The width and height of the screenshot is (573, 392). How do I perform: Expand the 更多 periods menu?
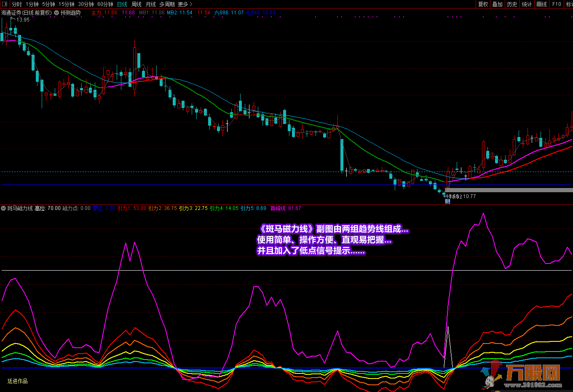click(x=185, y=4)
